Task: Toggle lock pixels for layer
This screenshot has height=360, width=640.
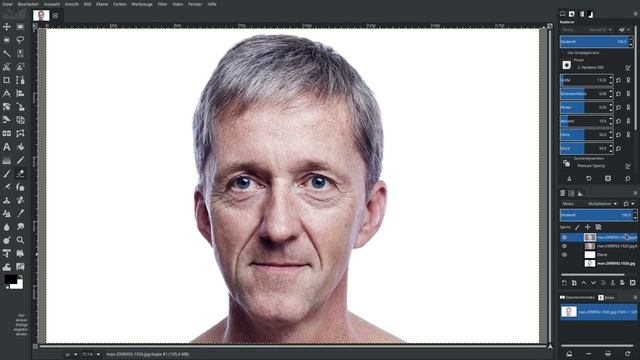Action: 578,227
